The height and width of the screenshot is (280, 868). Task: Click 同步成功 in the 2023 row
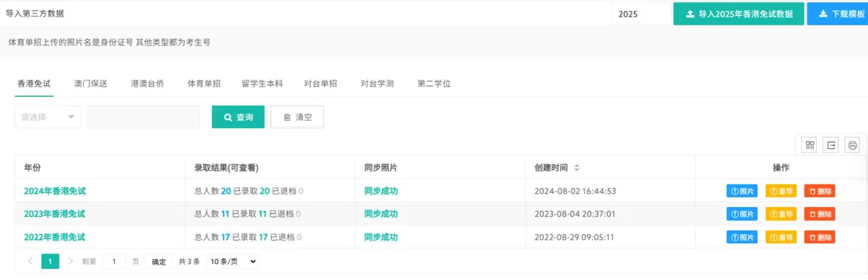381,214
